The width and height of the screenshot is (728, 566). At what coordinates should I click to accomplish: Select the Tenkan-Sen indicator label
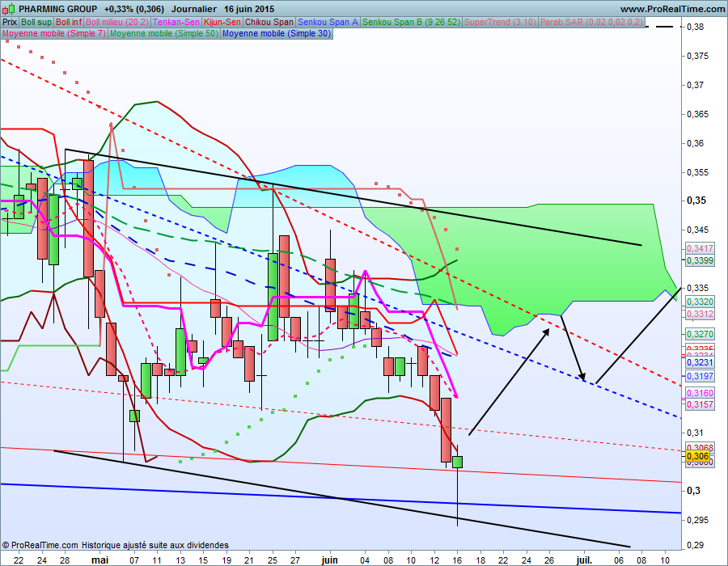coord(176,23)
